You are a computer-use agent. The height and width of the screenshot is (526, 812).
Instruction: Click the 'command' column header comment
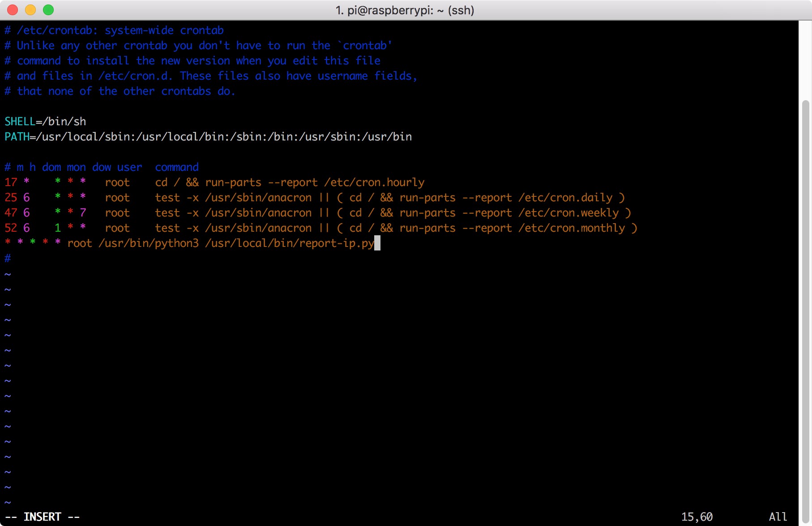[177, 167]
